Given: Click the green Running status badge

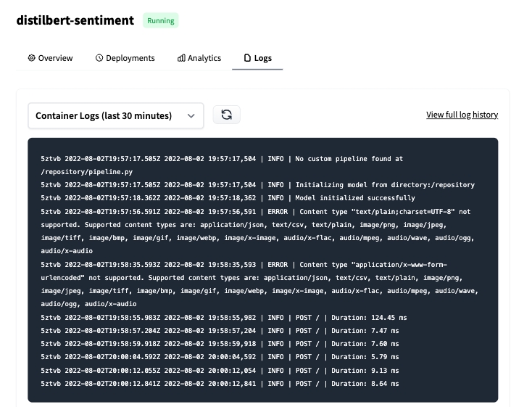Looking at the screenshot, I should coord(160,20).
